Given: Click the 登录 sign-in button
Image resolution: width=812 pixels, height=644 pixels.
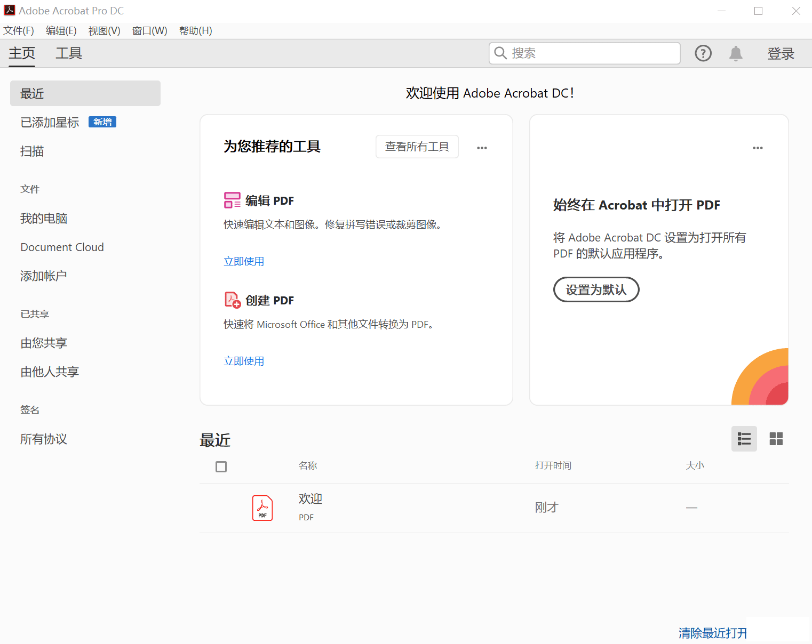Looking at the screenshot, I should pyautogui.click(x=781, y=53).
